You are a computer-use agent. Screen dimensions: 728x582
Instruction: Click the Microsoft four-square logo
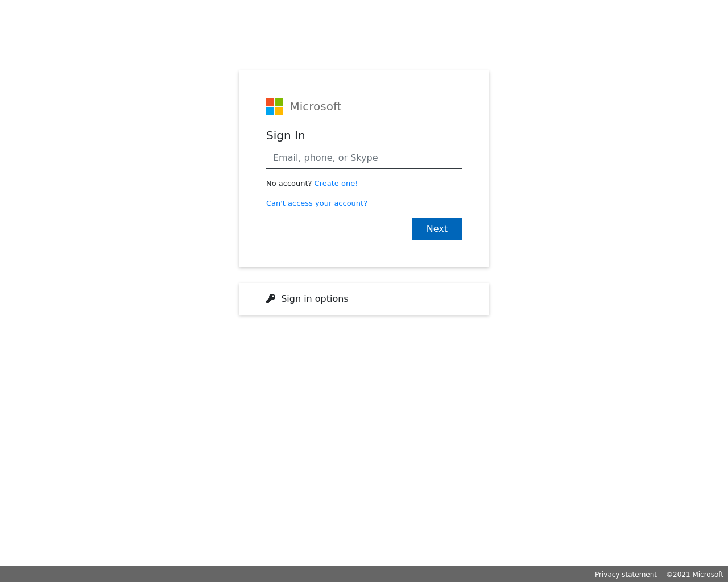(275, 106)
